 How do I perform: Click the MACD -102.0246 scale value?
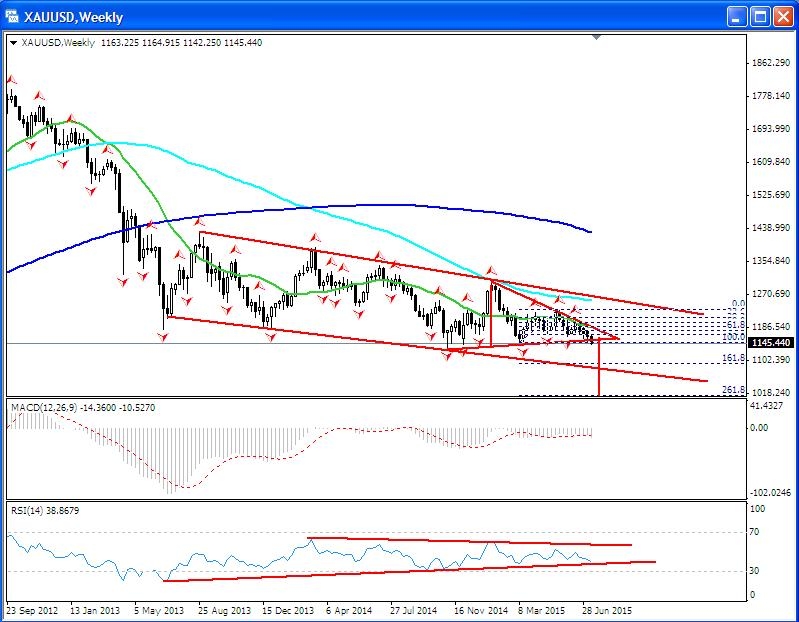pyautogui.click(x=770, y=493)
